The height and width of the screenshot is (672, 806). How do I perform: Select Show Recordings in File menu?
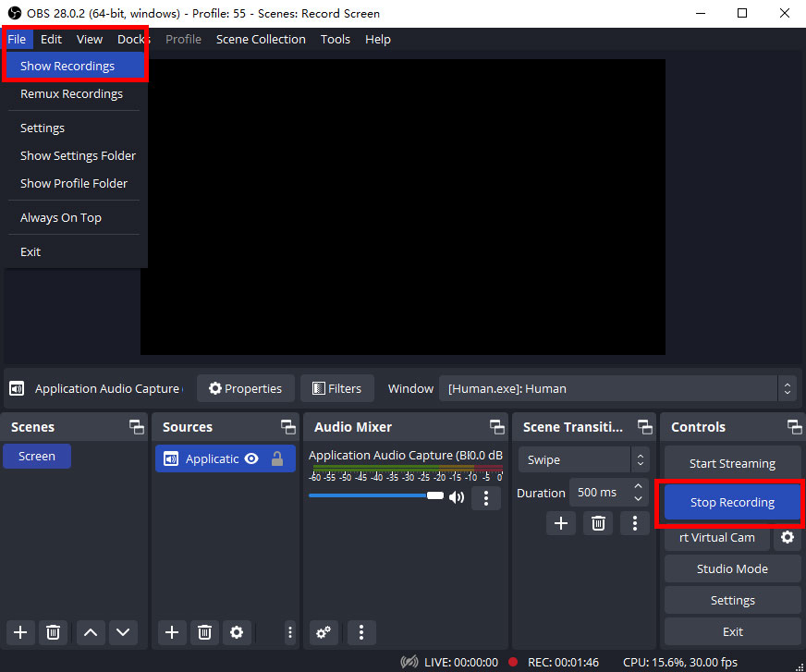point(75,66)
